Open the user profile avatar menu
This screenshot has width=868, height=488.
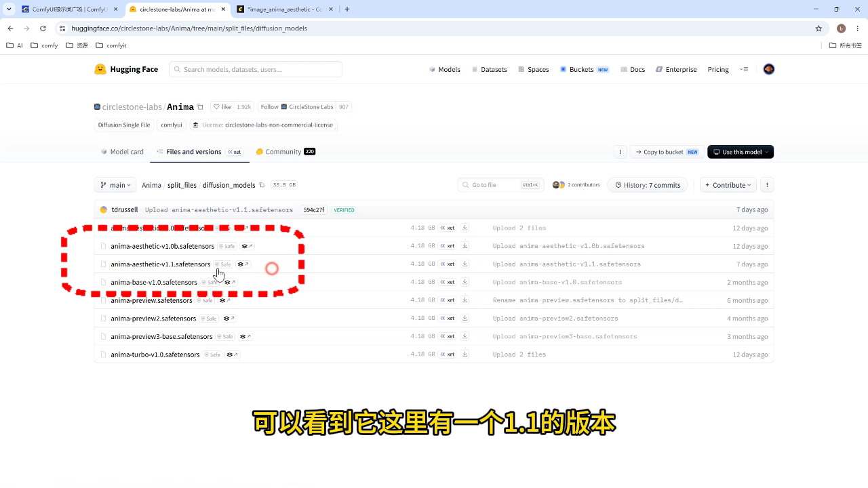point(769,69)
